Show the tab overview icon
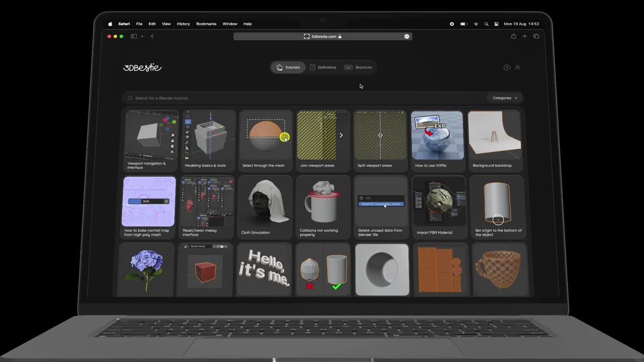 point(536,36)
